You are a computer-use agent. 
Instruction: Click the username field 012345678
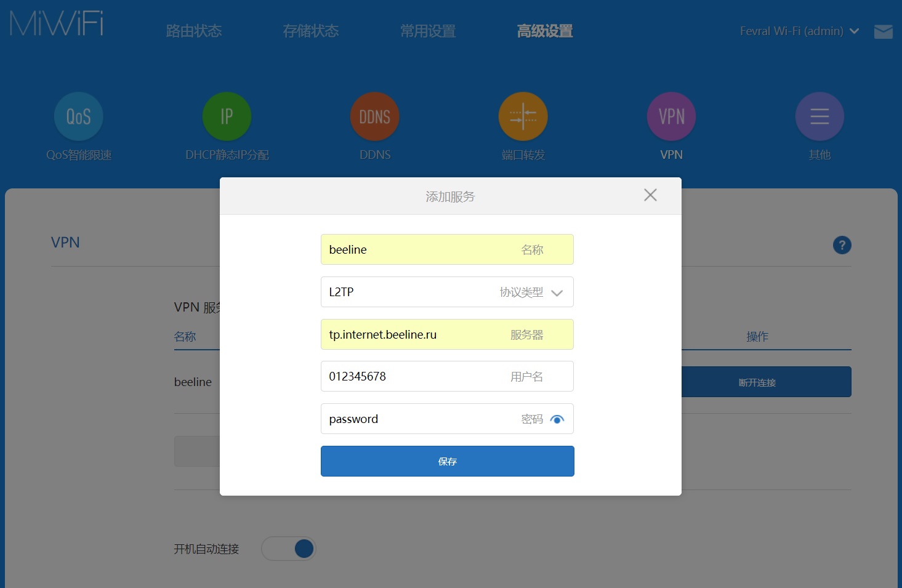coord(447,376)
